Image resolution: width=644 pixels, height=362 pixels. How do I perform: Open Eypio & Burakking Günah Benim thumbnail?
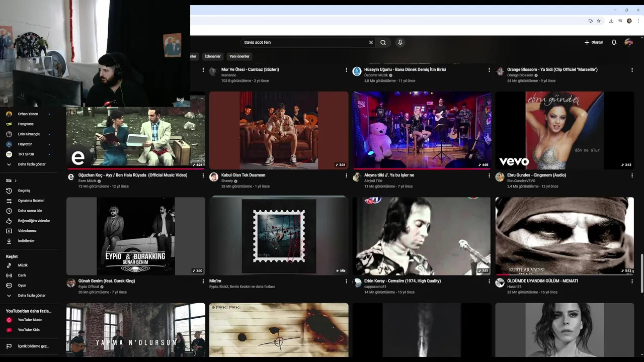coord(136,236)
